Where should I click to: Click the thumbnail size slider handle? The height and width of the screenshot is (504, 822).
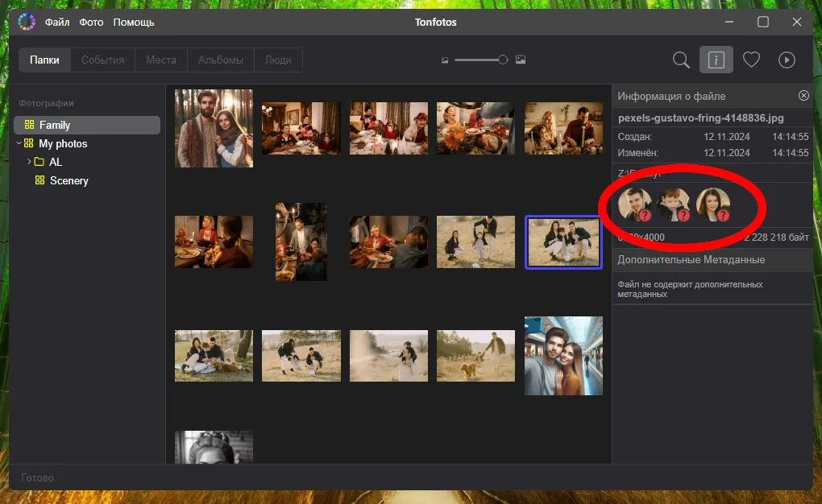click(503, 60)
